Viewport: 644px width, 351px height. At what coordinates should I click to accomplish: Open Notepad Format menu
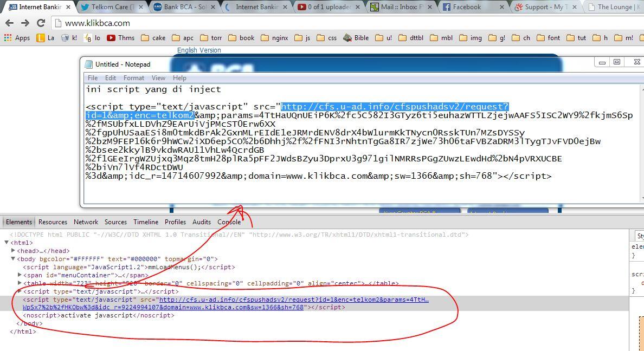tap(134, 78)
